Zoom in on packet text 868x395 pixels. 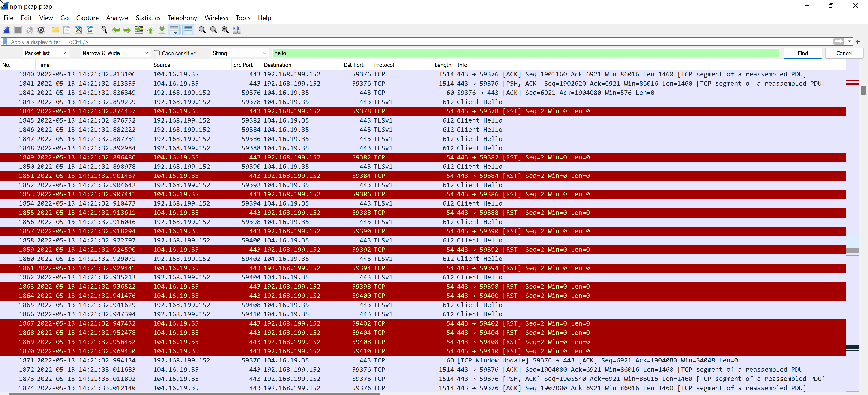pos(202,30)
